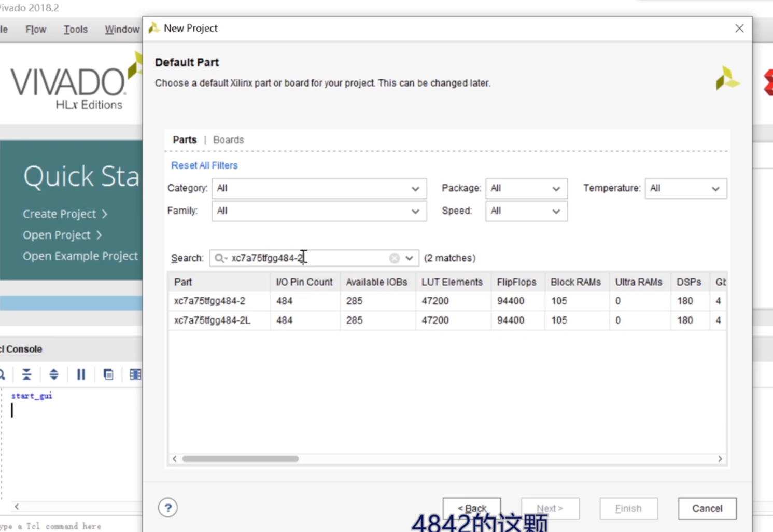The width and height of the screenshot is (773, 532).
Task: Expand the search history dropdown arrow
Action: tap(410, 258)
